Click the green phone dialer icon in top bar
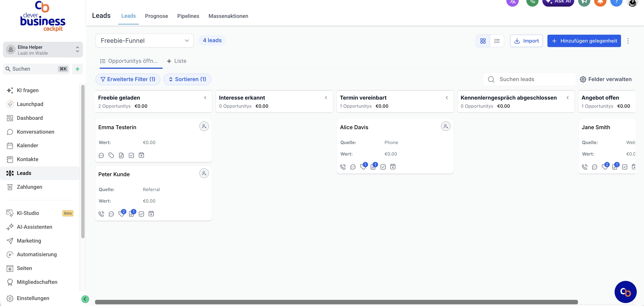Screen dimensions: 644x306 tap(532, 1)
